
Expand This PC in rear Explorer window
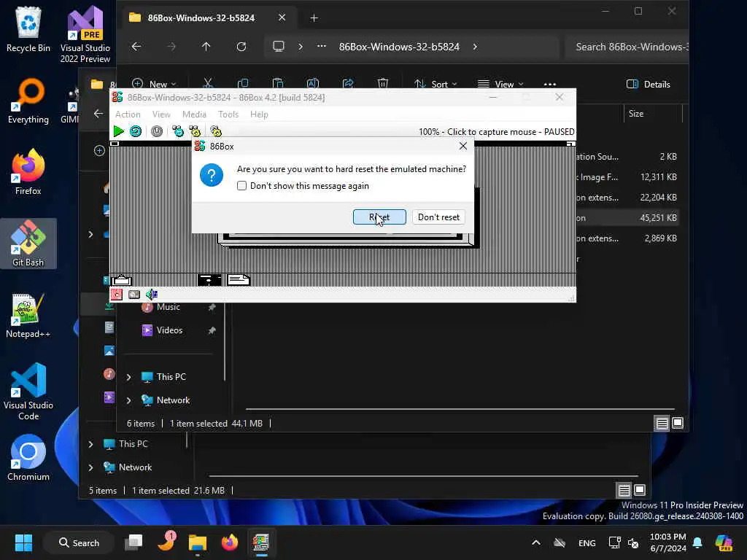pos(90,444)
